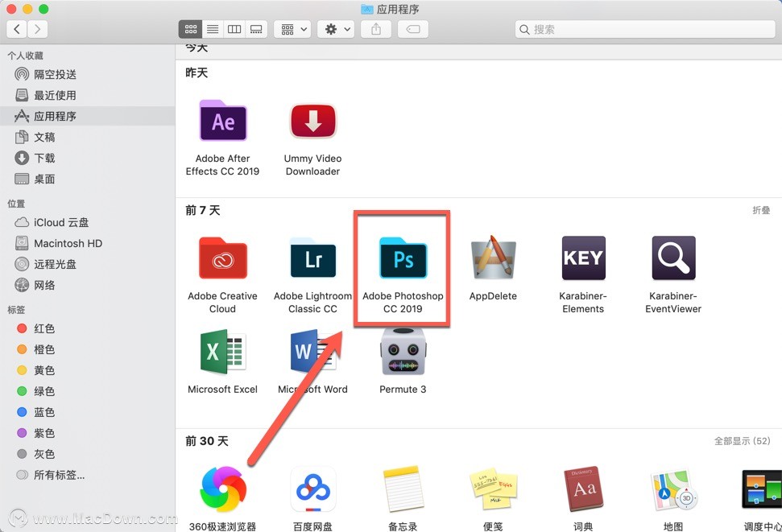Click the Edit Tags toolbar button
Image resolution: width=782 pixels, height=532 pixels.
pyautogui.click(x=413, y=29)
